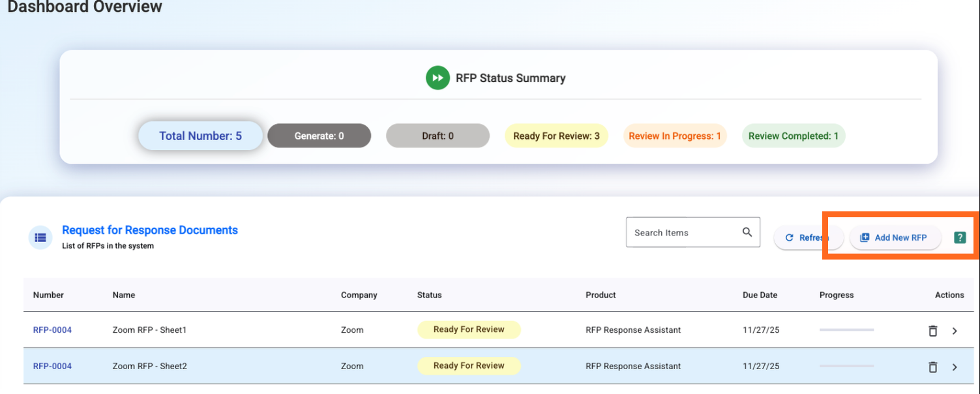Select the Review In Progress: 1 chip
This screenshot has width=980, height=394.
(675, 136)
